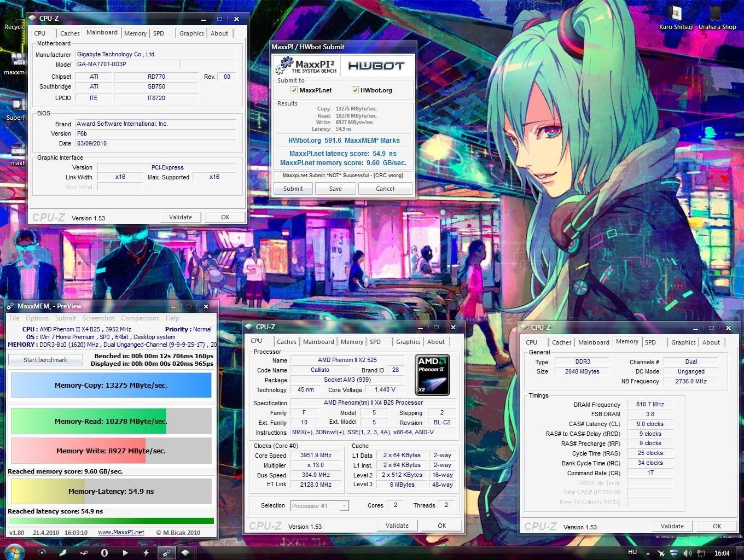Click Validate in the Mainboard CPU-Z window
This screenshot has width=744, height=560.
181,217
